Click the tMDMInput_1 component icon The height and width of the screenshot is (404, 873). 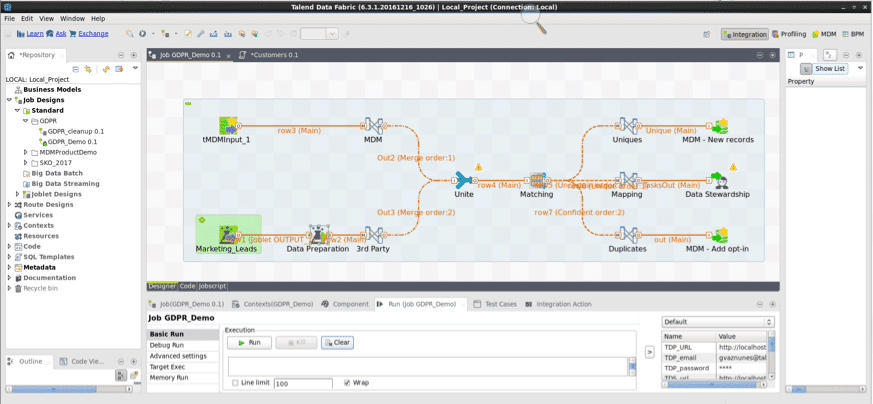(x=228, y=126)
